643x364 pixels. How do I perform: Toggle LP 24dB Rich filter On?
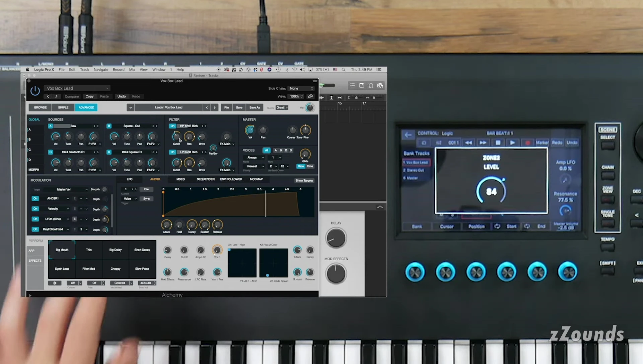[x=172, y=152]
